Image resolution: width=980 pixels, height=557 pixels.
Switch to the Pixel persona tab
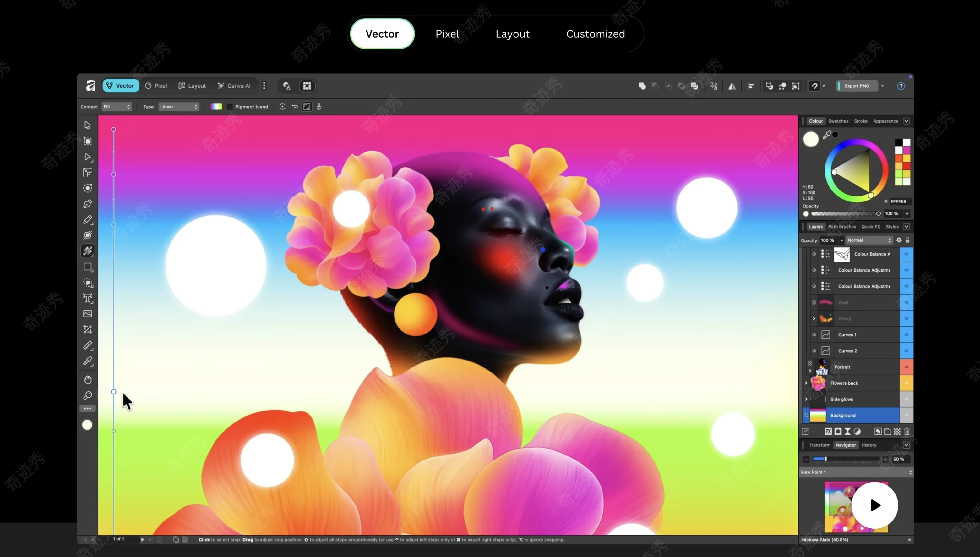(156, 86)
